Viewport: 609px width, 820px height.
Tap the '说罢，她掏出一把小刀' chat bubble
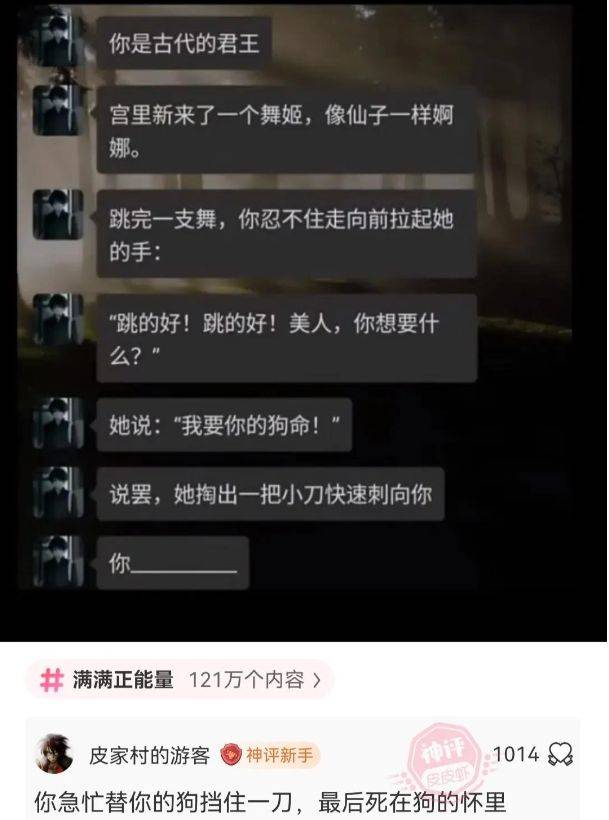pos(270,494)
